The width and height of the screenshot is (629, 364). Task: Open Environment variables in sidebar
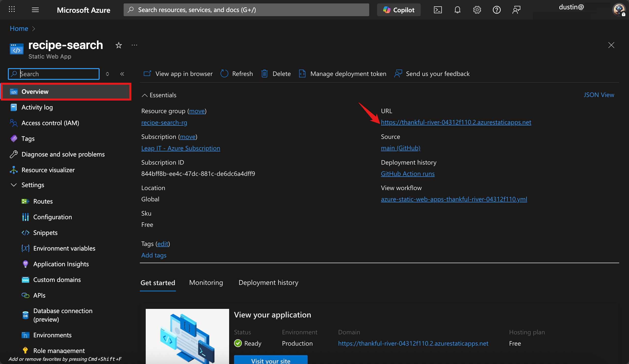(64, 248)
